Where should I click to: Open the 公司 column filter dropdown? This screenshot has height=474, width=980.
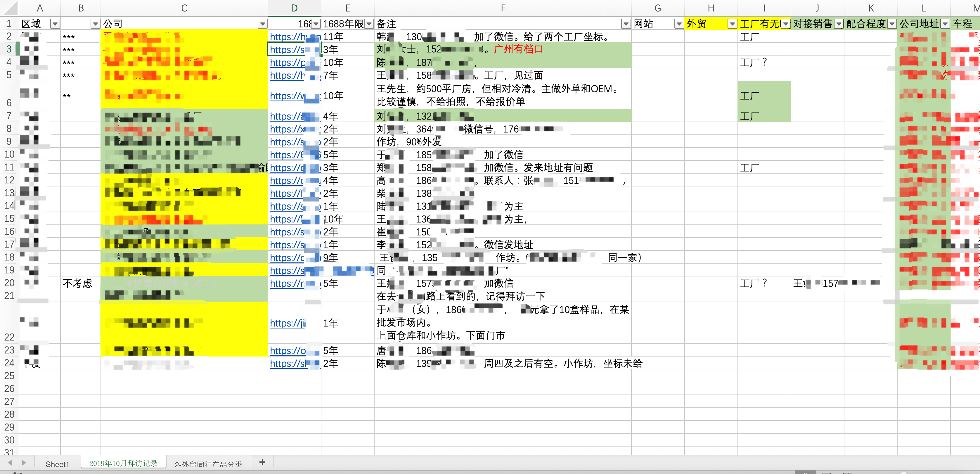pyautogui.click(x=262, y=24)
